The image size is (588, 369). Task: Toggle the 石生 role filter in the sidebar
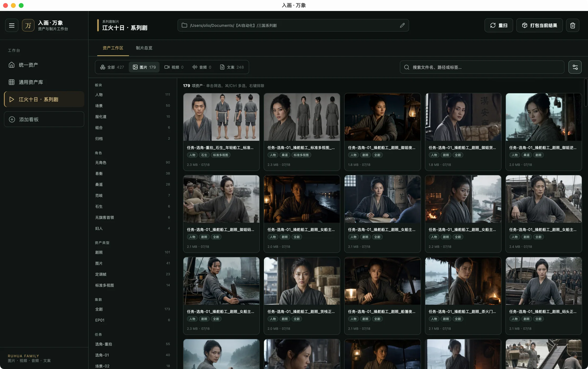click(x=133, y=206)
